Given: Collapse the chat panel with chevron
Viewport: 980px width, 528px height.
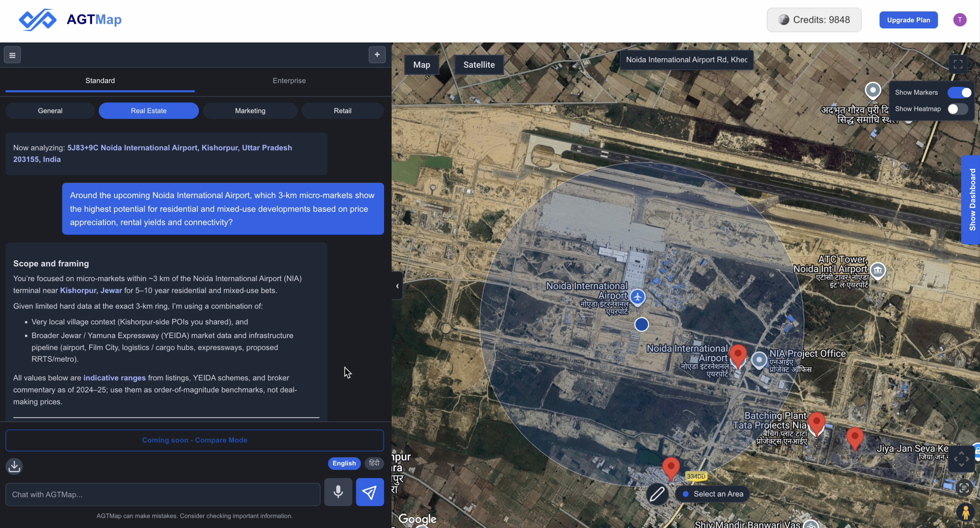Looking at the screenshot, I should (397, 286).
